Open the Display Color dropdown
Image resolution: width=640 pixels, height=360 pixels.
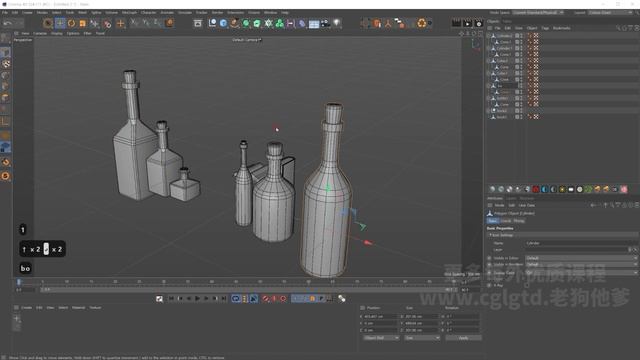581,272
